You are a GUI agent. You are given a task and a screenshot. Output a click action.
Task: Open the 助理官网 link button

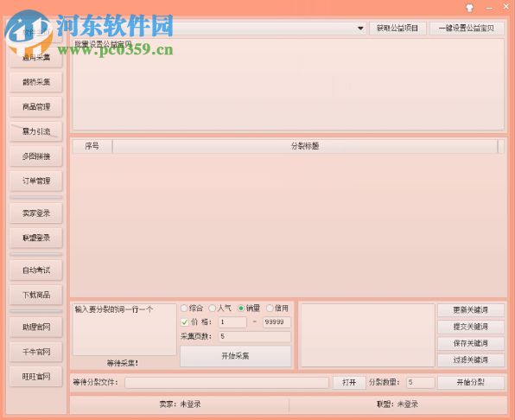(36, 327)
